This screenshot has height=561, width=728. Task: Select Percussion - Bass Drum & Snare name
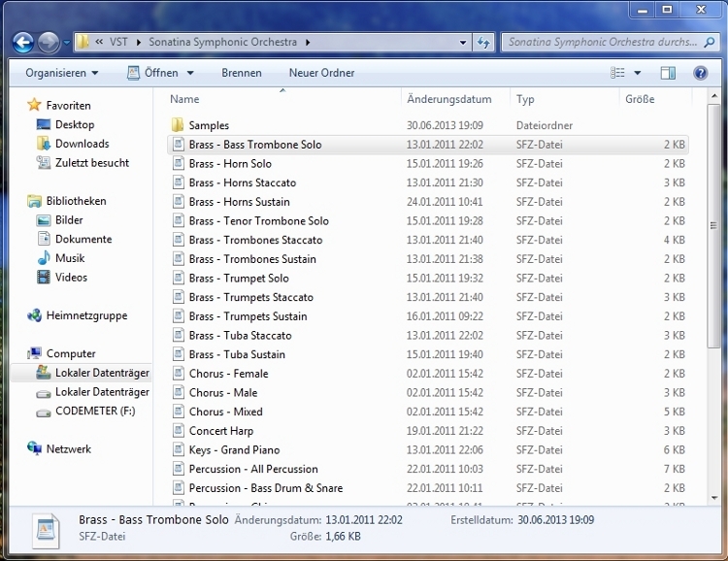point(266,487)
